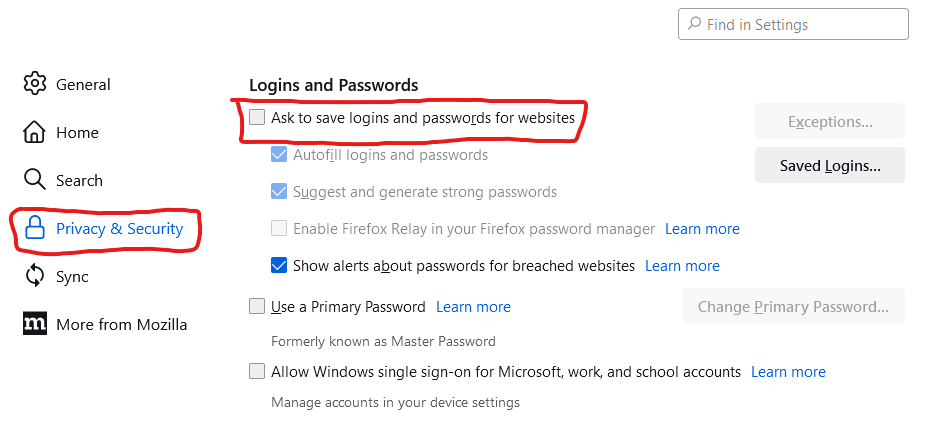This screenshot has height=423, width=944.
Task: Click the Sync arrows icon
Action: (34, 276)
